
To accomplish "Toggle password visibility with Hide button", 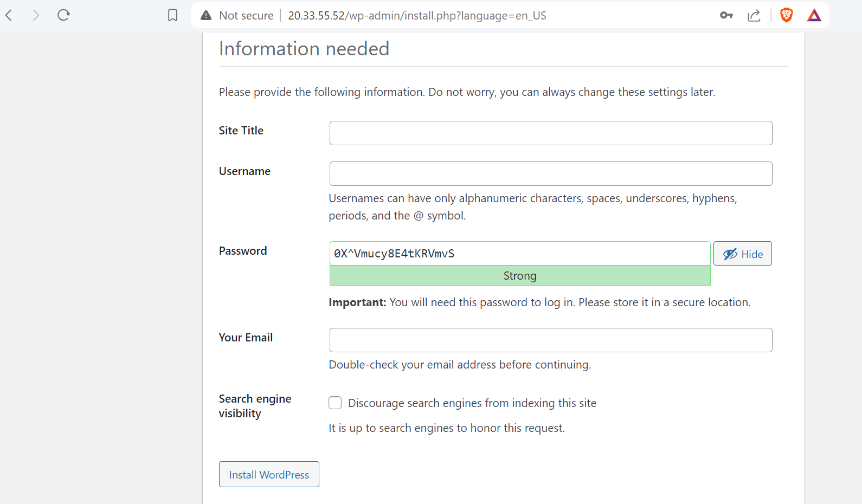I will click(x=742, y=254).
